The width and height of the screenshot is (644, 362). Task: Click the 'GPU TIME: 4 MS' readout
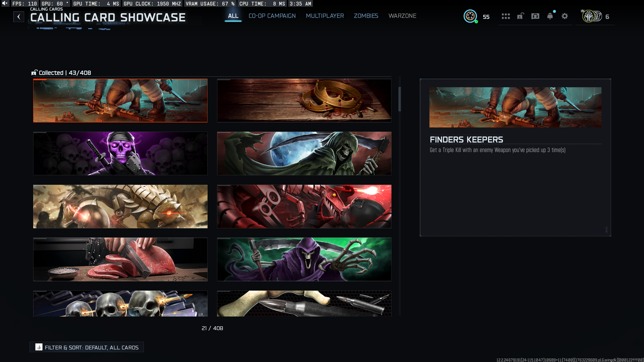96,4
